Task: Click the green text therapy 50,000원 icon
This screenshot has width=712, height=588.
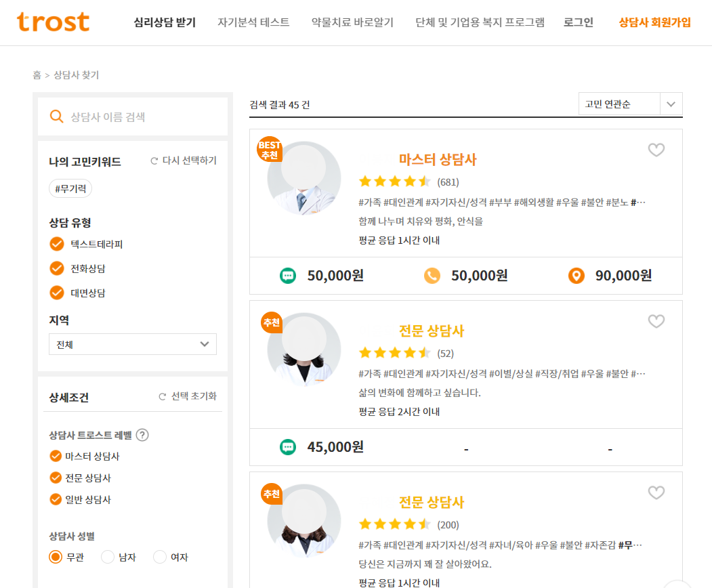Action: click(287, 276)
